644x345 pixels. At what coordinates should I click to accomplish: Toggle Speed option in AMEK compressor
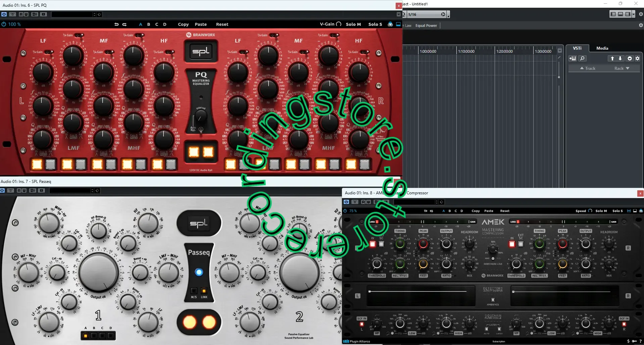pos(584,211)
